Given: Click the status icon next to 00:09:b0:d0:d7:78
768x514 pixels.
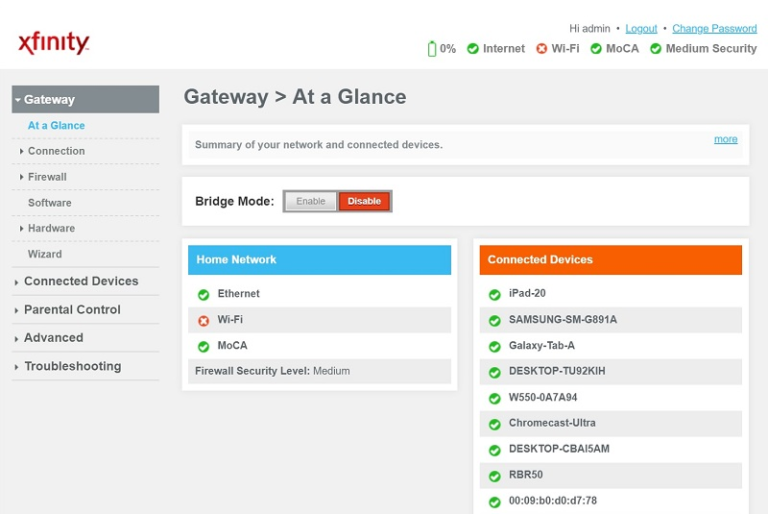Looking at the screenshot, I should (495, 502).
